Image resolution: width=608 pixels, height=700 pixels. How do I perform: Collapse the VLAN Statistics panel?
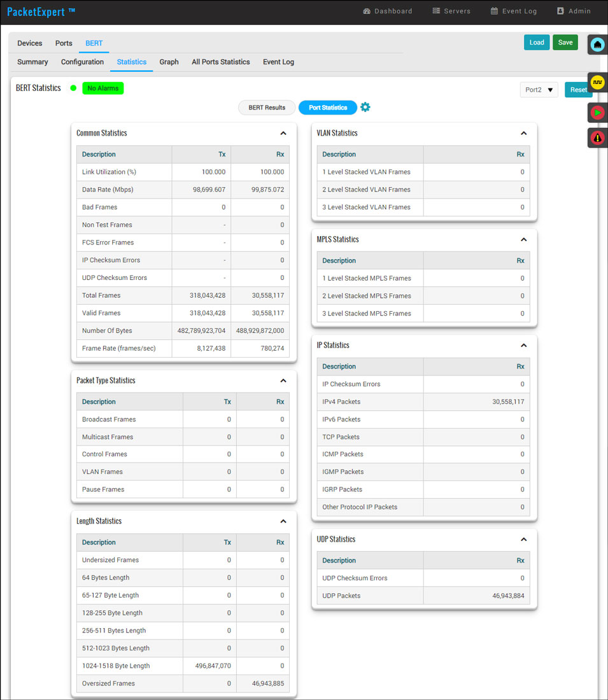coord(523,133)
